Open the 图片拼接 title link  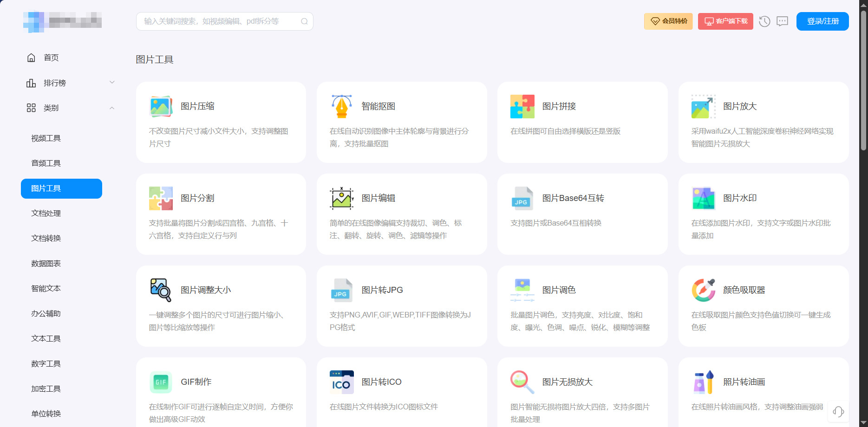559,106
